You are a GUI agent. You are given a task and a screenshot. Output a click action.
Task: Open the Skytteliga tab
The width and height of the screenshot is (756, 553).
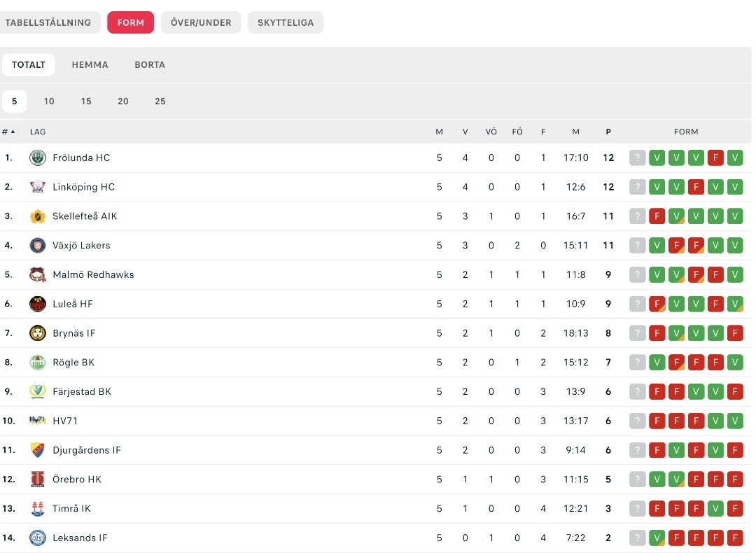(x=286, y=22)
